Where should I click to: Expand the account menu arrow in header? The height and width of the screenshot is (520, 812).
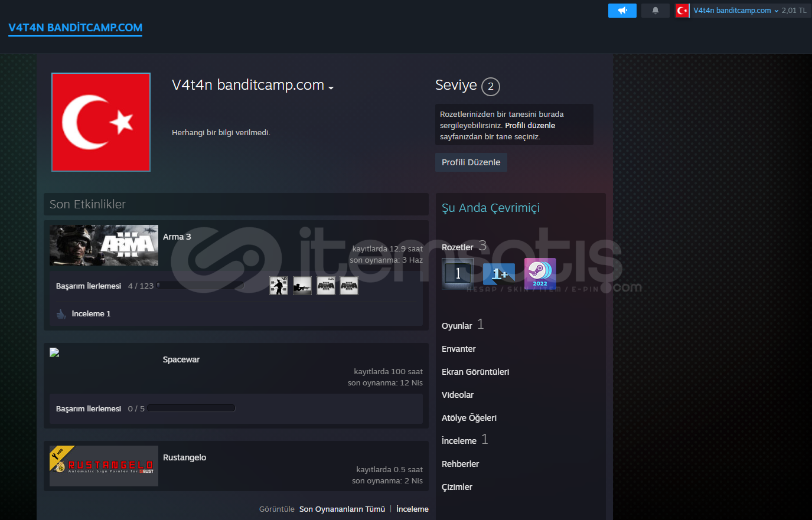(776, 11)
